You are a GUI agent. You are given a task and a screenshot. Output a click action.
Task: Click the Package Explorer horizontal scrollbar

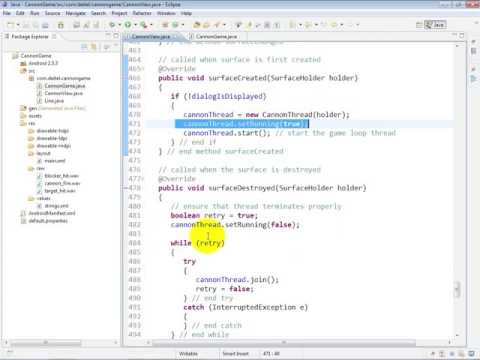tap(45, 342)
